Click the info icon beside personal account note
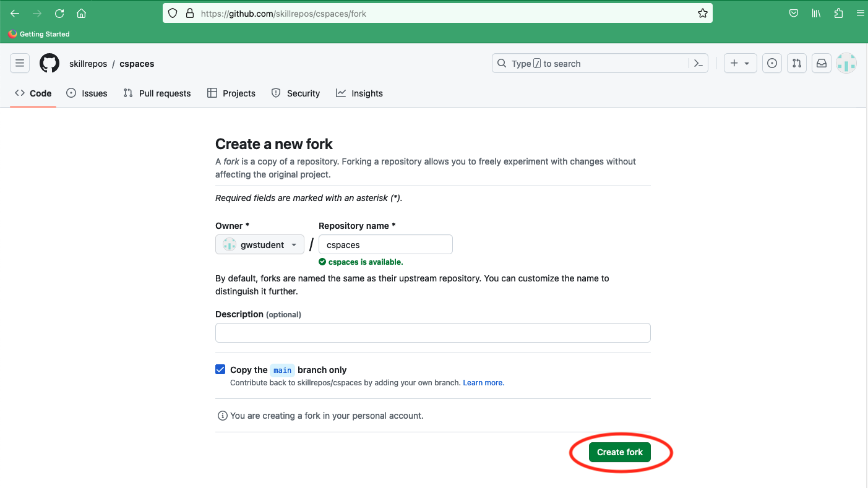Image resolution: width=868 pixels, height=488 pixels. (222, 416)
